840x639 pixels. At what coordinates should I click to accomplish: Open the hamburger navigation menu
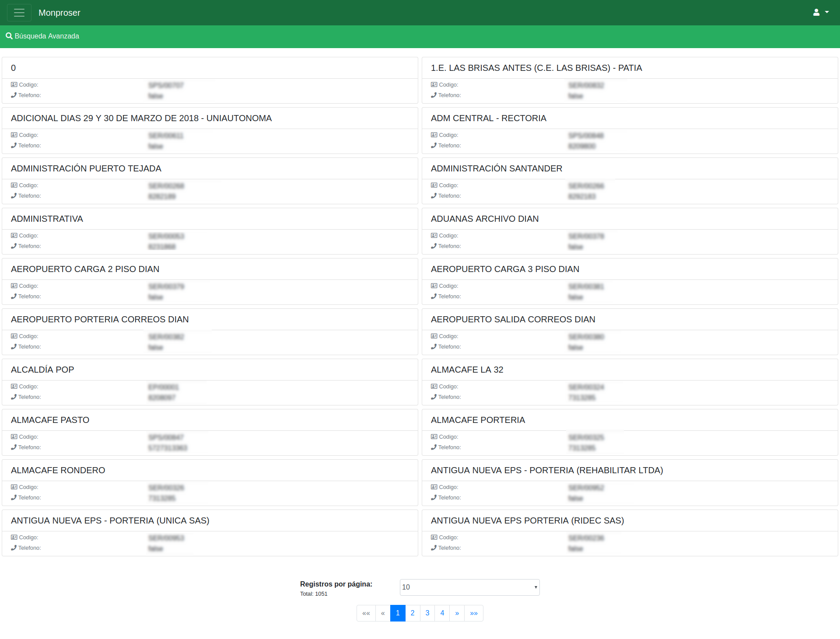click(19, 13)
